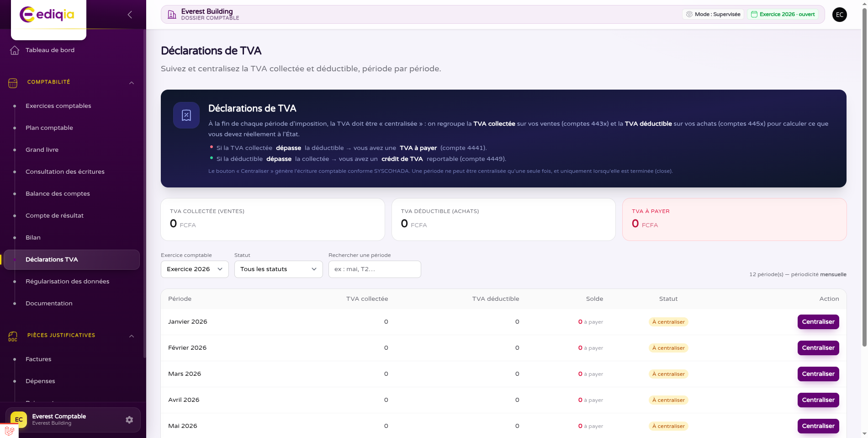868x438 pixels.
Task: Click the Mai 2026 period cell
Action: [x=183, y=426]
